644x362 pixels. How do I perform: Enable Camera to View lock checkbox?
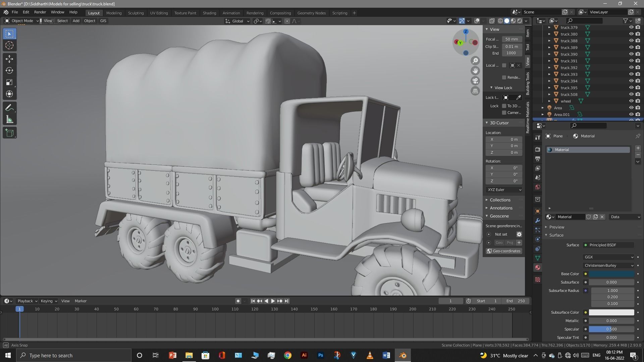504,113
